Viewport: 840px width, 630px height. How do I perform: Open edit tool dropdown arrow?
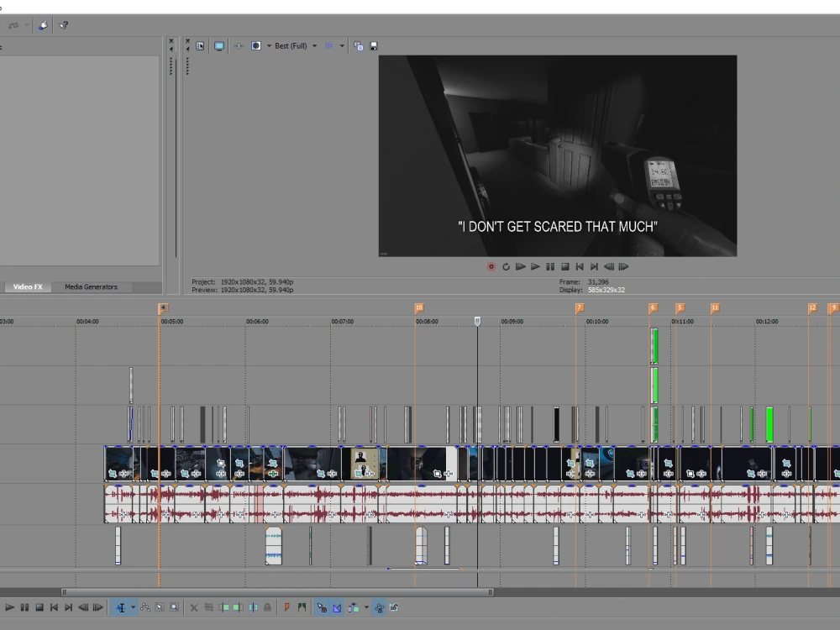click(x=133, y=607)
